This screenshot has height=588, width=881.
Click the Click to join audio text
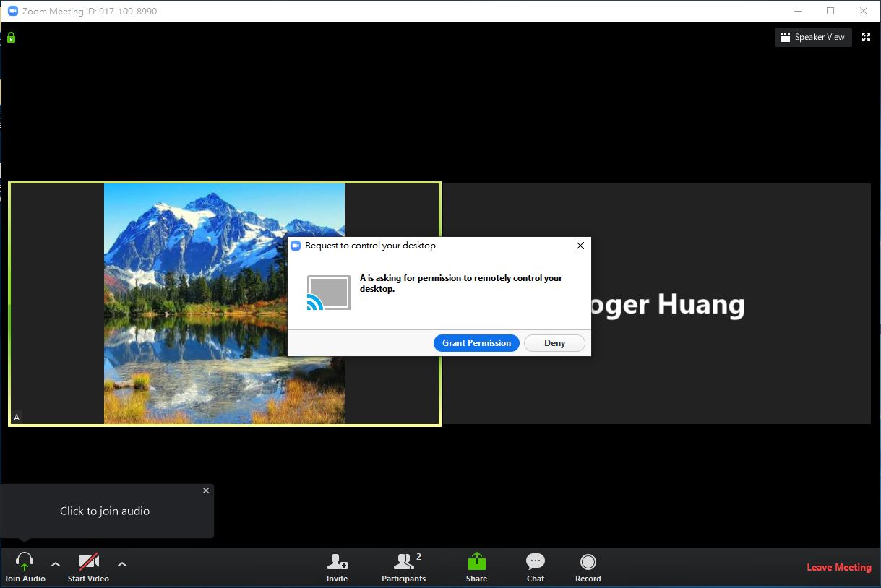105,511
